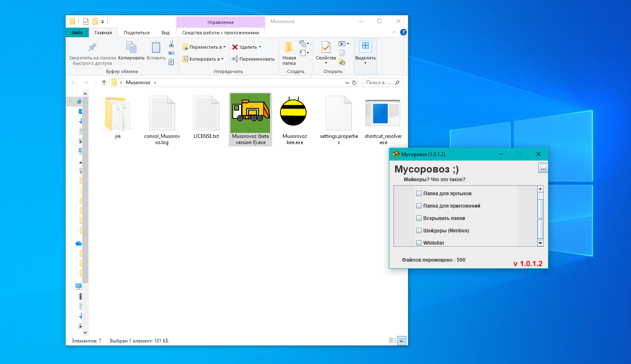631x364 pixels.
Task: Launch Musorovoz (beta version II).exe
Action: [x=250, y=113]
